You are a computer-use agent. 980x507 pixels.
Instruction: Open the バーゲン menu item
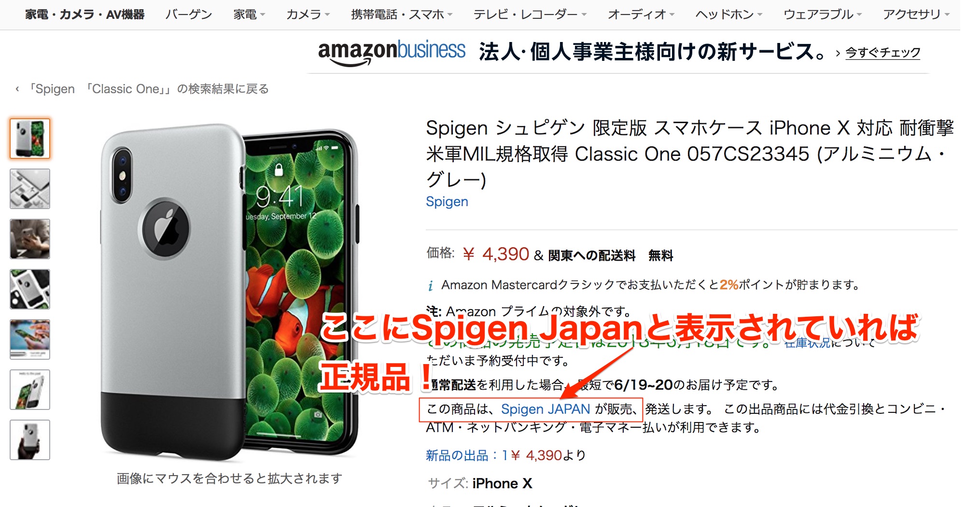188,14
